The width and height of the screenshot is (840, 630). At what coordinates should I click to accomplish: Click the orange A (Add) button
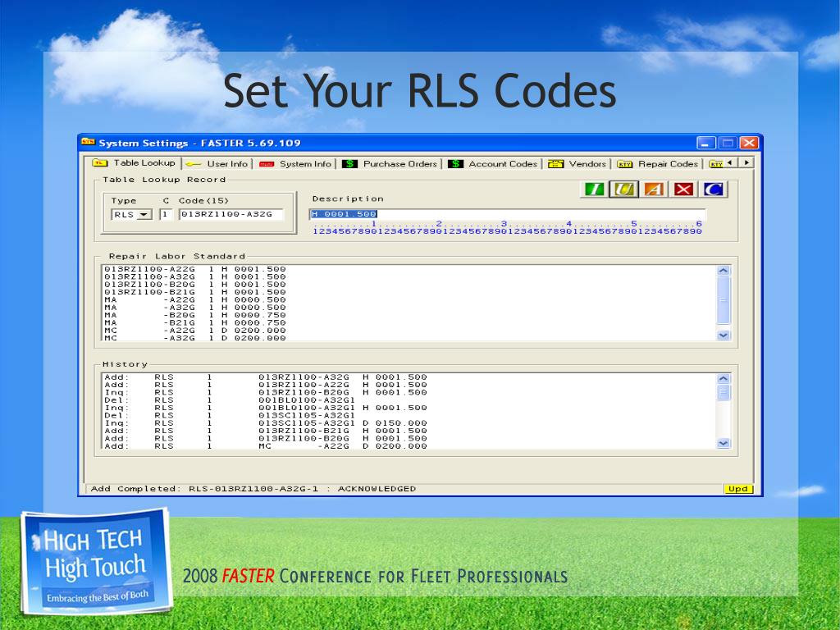[x=654, y=189]
